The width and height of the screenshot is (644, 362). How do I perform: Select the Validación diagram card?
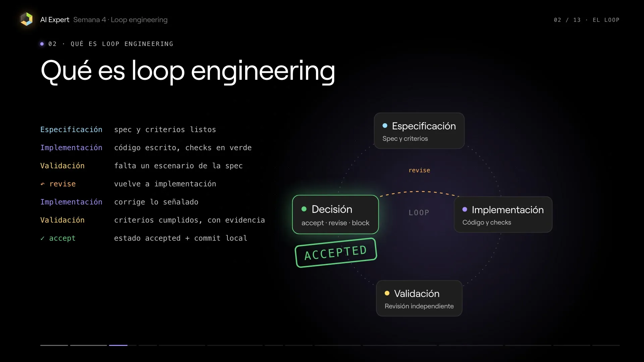pos(419,298)
